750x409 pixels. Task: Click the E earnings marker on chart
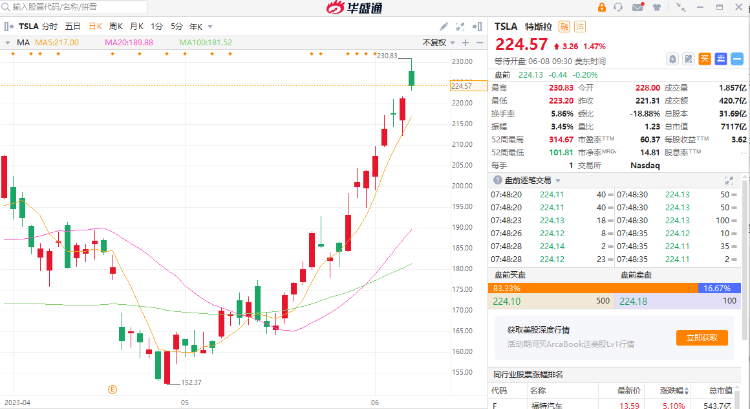(x=112, y=389)
